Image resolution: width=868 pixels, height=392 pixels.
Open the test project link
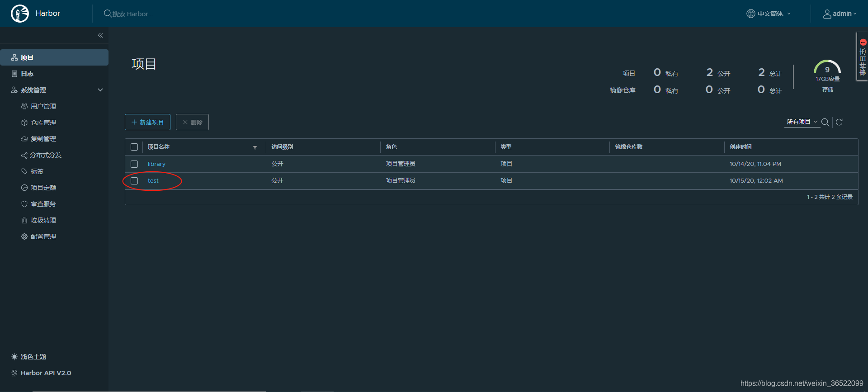tap(153, 181)
